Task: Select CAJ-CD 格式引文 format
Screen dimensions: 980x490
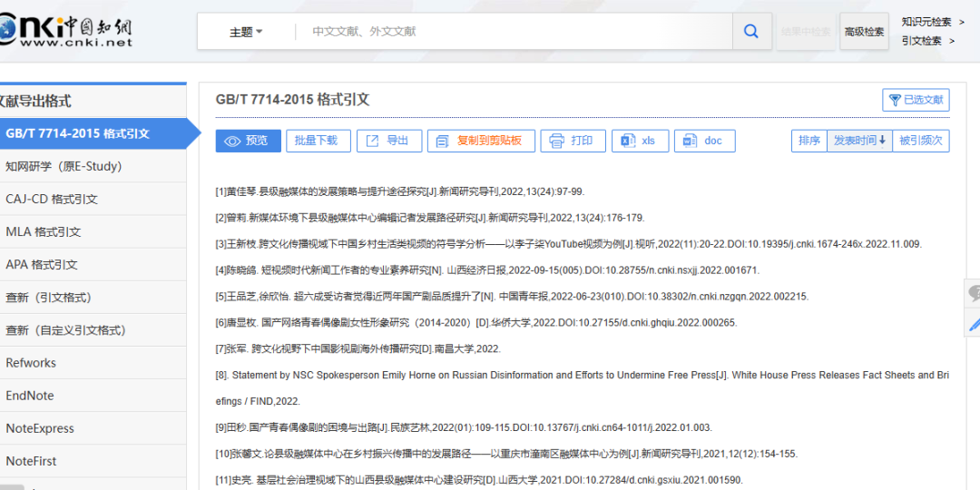Action: [93, 200]
